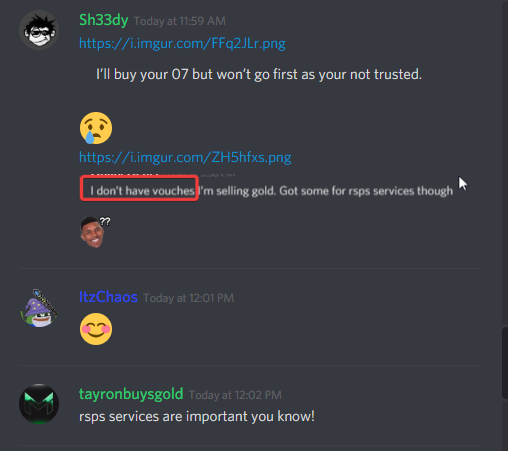The height and width of the screenshot is (451, 508).
Task: Open the imgur link ZH5hfxs.png
Action: coord(185,157)
